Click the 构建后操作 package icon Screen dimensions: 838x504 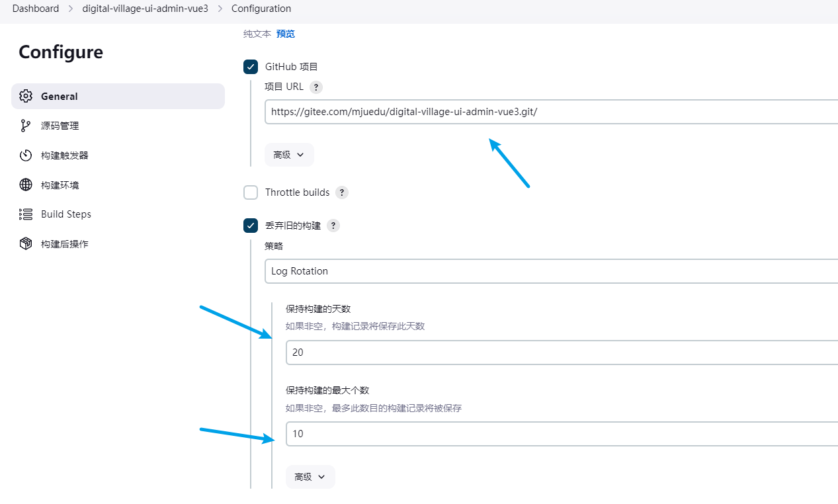26,244
